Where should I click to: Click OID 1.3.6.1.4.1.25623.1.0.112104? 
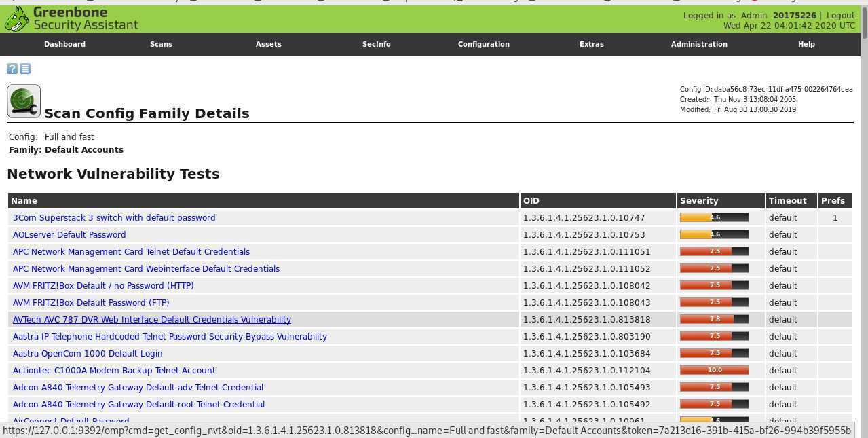(x=587, y=371)
